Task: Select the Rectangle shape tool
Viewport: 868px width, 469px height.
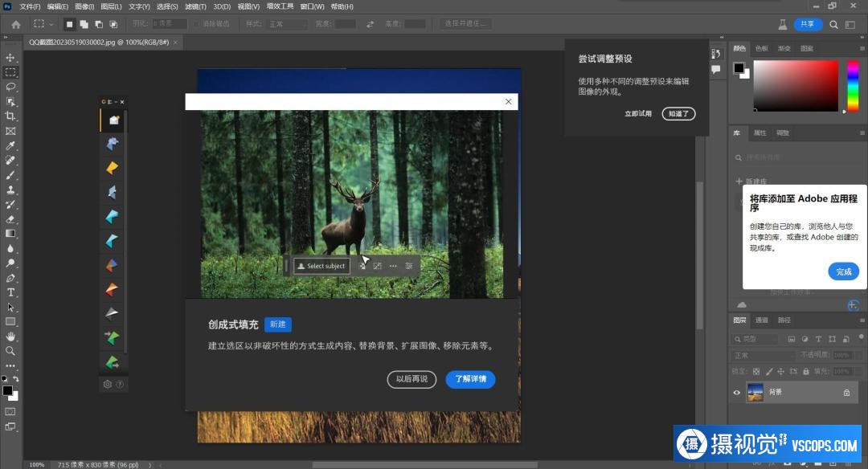Action: pos(10,321)
